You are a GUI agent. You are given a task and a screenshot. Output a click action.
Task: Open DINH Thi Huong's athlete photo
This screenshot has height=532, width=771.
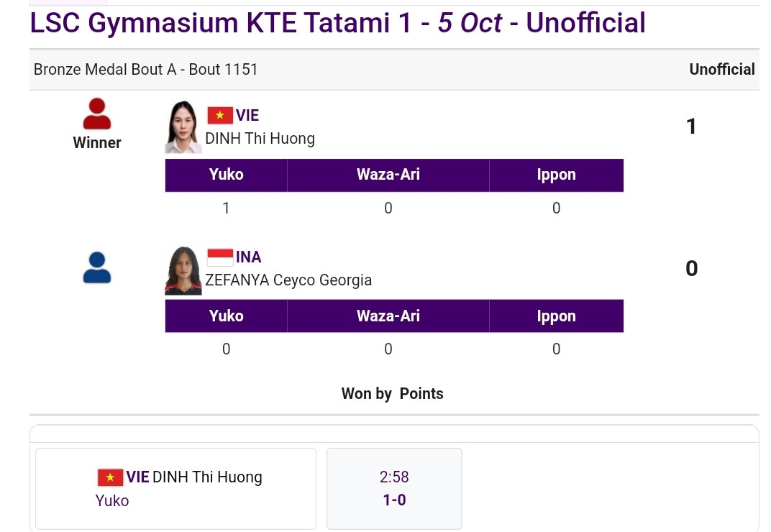tap(183, 127)
